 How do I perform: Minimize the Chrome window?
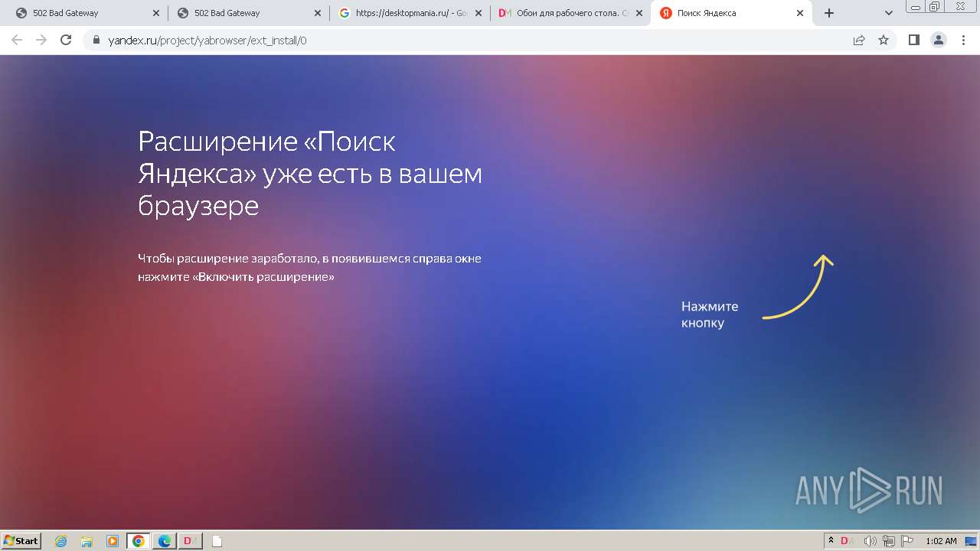915,7
